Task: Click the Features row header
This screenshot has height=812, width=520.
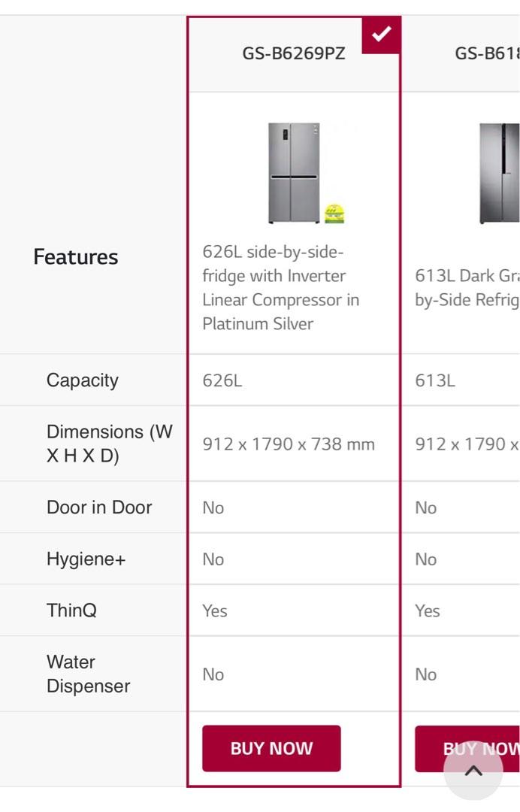Action: 75,256
